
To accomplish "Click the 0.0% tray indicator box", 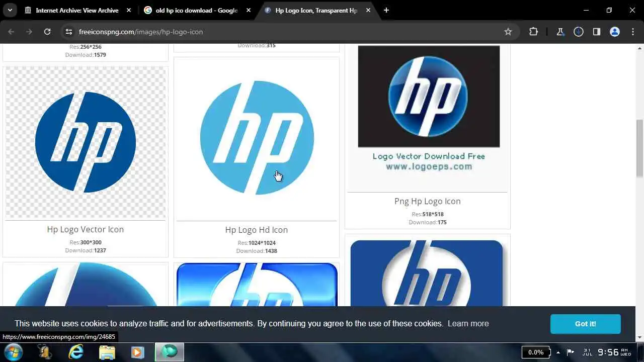I will [x=536, y=352].
